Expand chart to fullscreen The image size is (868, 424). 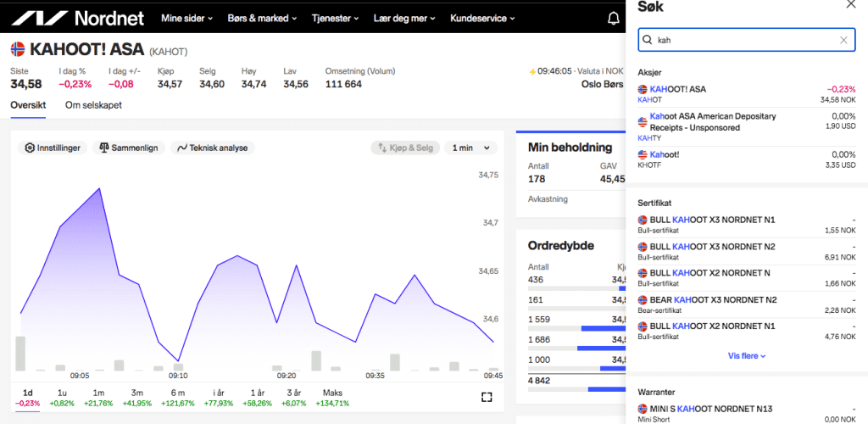pyautogui.click(x=487, y=397)
